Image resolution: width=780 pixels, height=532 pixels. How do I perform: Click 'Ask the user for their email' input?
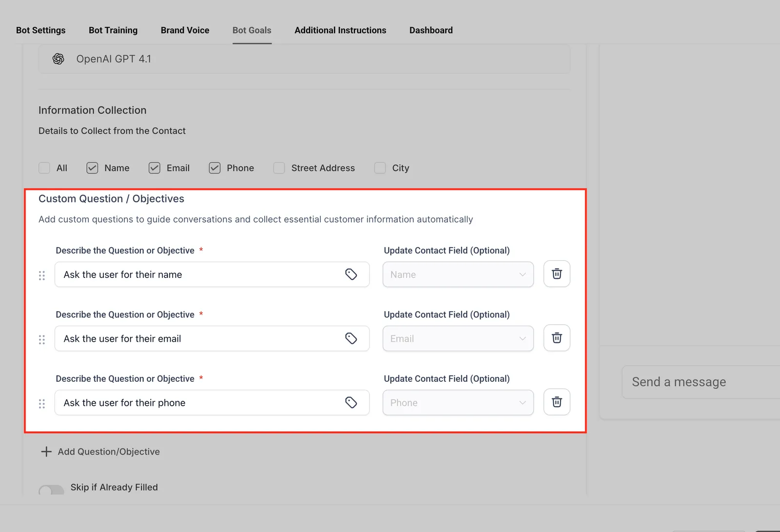(212, 338)
